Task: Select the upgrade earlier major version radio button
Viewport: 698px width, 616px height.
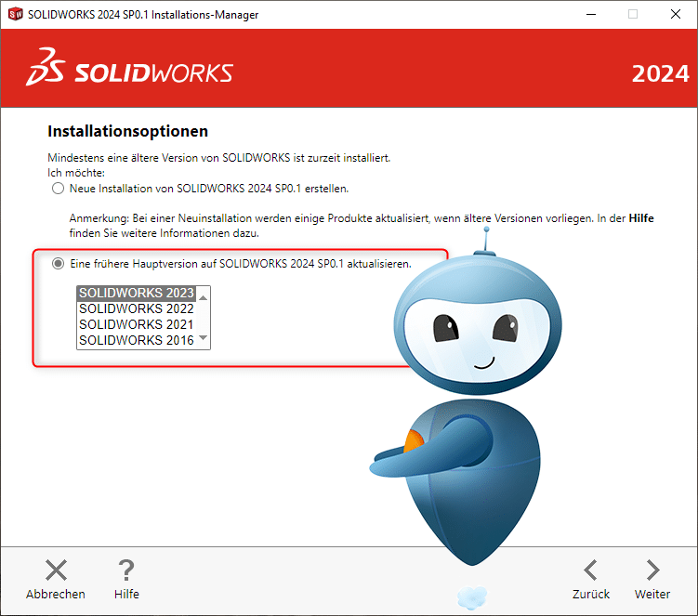Action: [58, 264]
